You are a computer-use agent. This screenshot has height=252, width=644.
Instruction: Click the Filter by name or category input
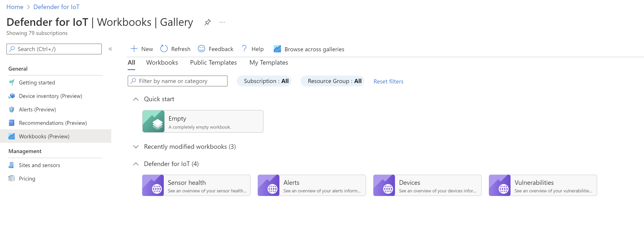[177, 81]
